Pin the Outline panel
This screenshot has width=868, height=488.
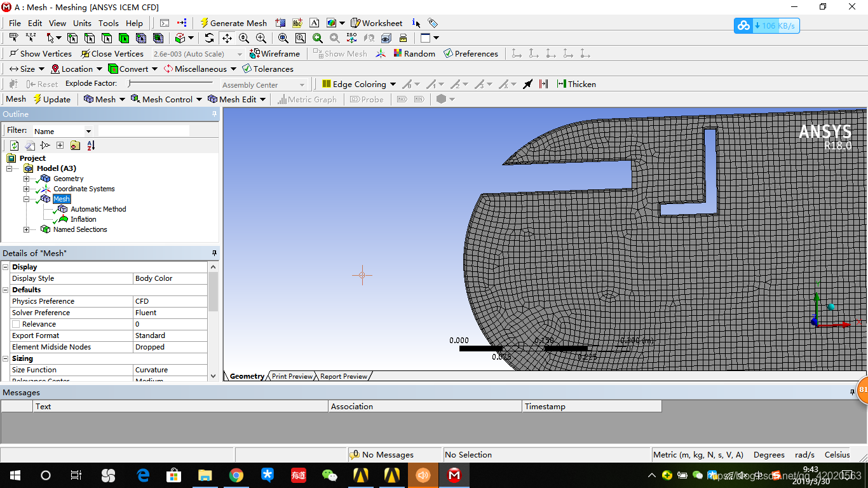tap(214, 114)
